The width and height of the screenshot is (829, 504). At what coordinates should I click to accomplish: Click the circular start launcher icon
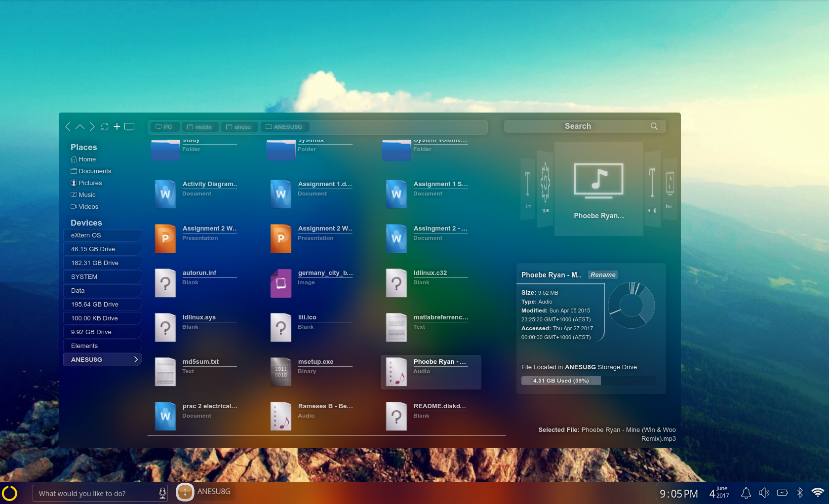click(9, 493)
